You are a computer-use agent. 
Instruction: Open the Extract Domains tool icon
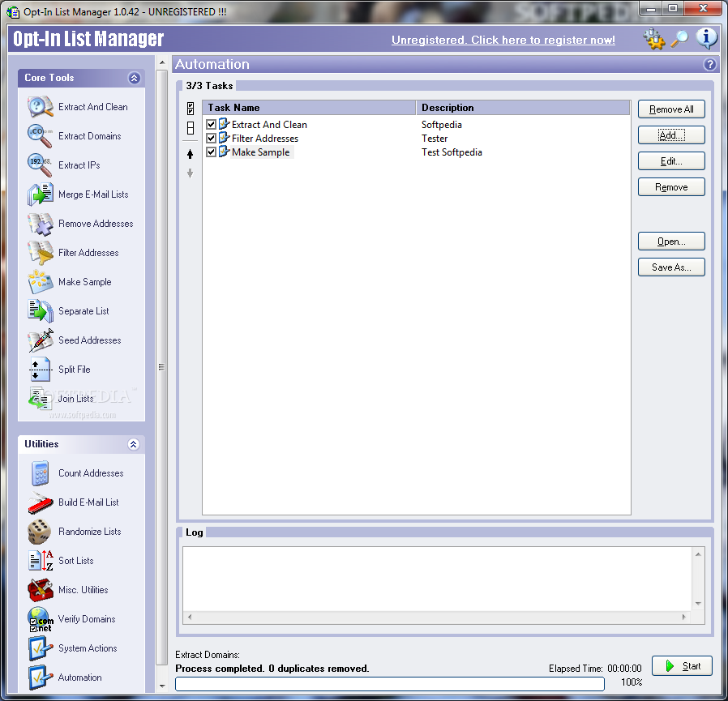(x=40, y=136)
